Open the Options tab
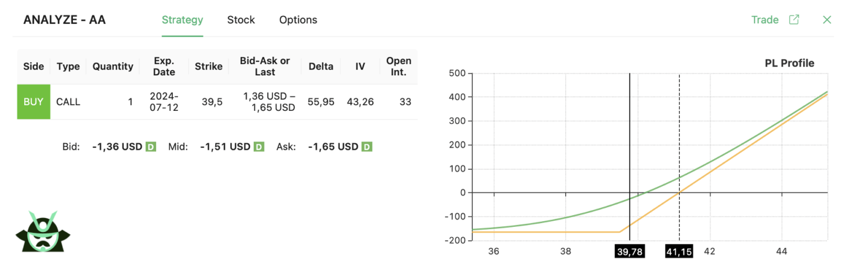868x275 pixels. [x=298, y=20]
